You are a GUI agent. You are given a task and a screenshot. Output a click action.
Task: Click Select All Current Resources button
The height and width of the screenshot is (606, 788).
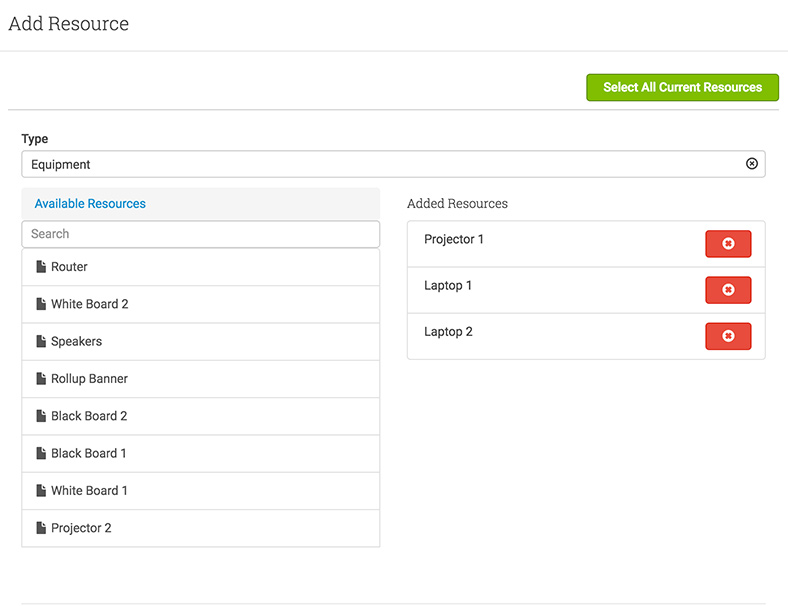click(682, 87)
